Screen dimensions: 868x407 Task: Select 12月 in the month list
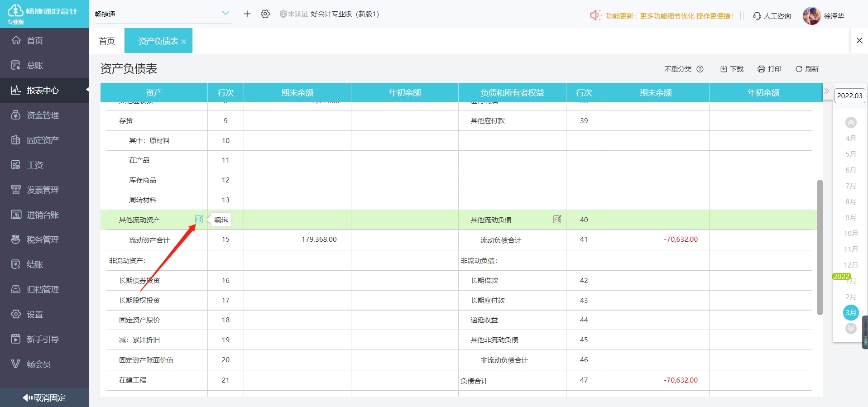click(851, 265)
